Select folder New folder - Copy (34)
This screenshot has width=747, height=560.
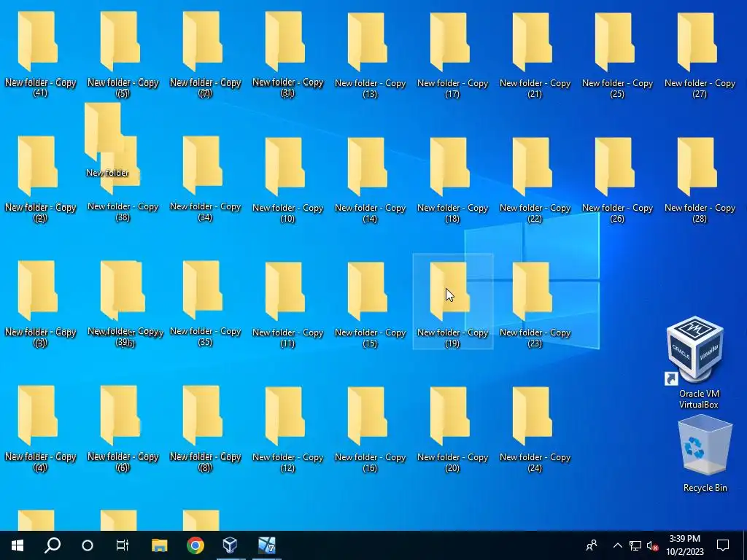point(205,179)
